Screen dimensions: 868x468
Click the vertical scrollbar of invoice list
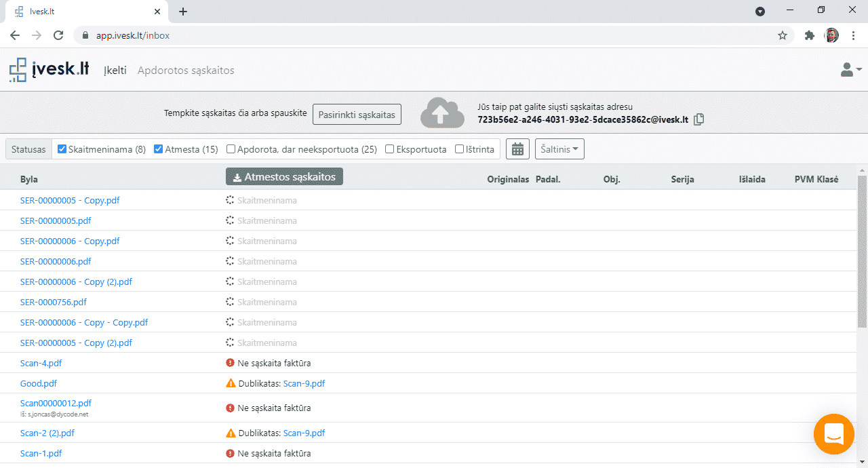click(x=862, y=251)
